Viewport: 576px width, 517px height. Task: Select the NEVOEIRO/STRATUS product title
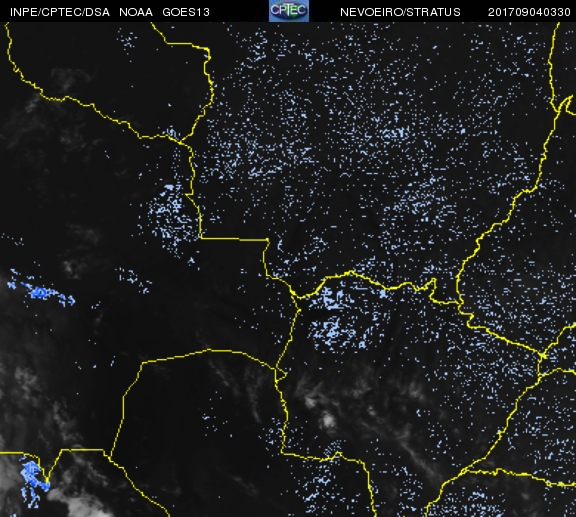(x=400, y=12)
